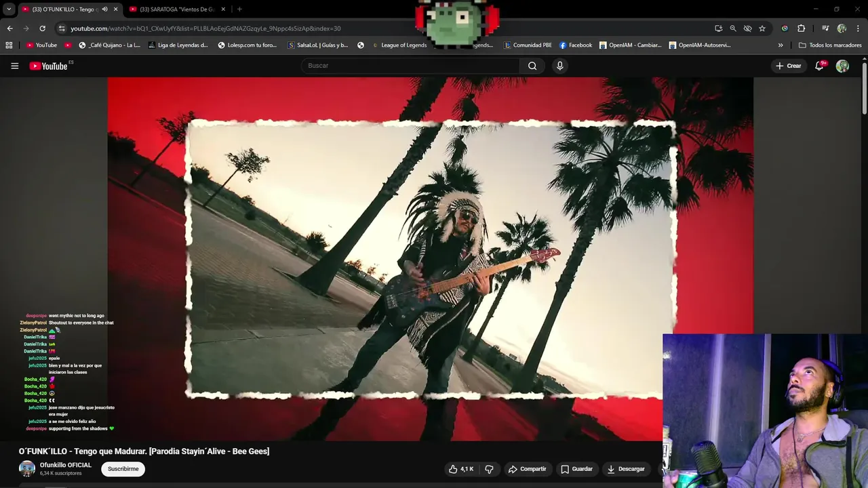This screenshot has width=868, height=488.
Task: Open the browser extensions puzzle menu
Action: coord(801,28)
